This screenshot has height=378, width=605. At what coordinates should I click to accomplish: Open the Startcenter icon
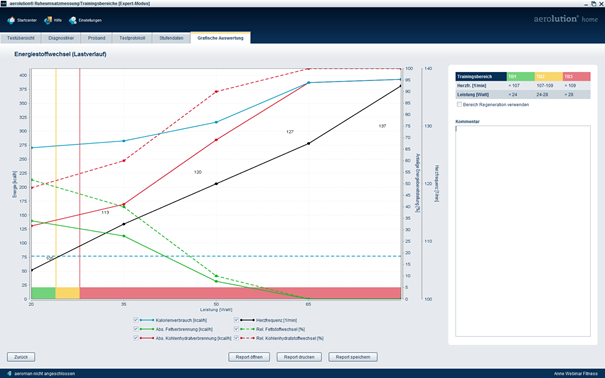(x=11, y=20)
